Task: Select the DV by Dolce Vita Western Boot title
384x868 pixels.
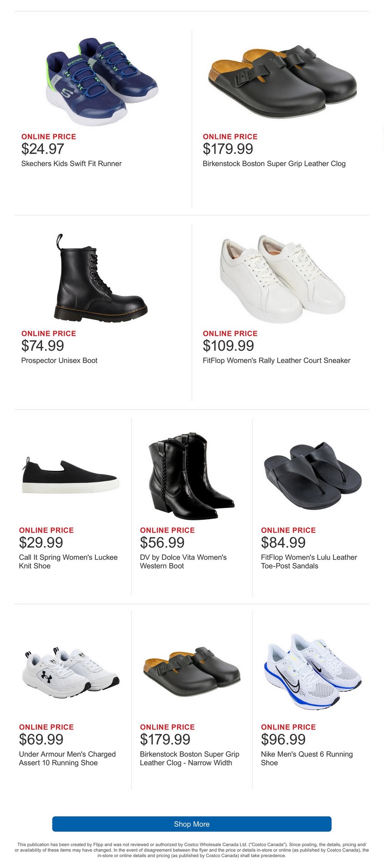Action: click(x=183, y=562)
